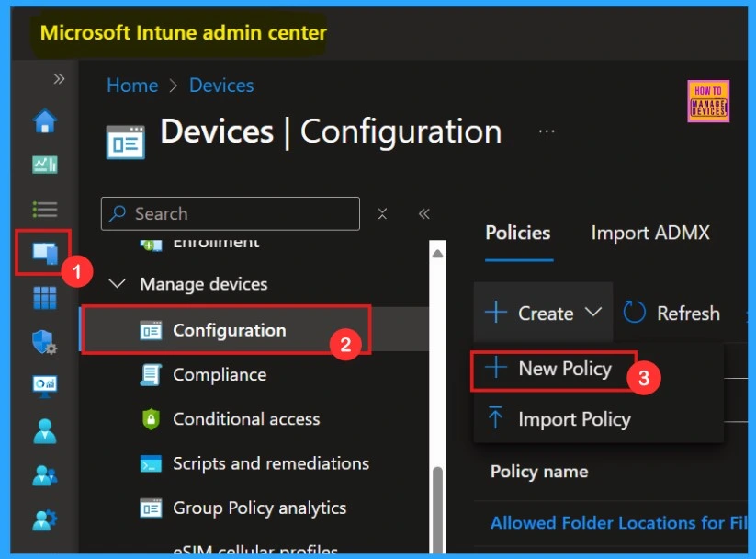Sort by Policy name column header
The image size is (756, 559).
coord(539,472)
